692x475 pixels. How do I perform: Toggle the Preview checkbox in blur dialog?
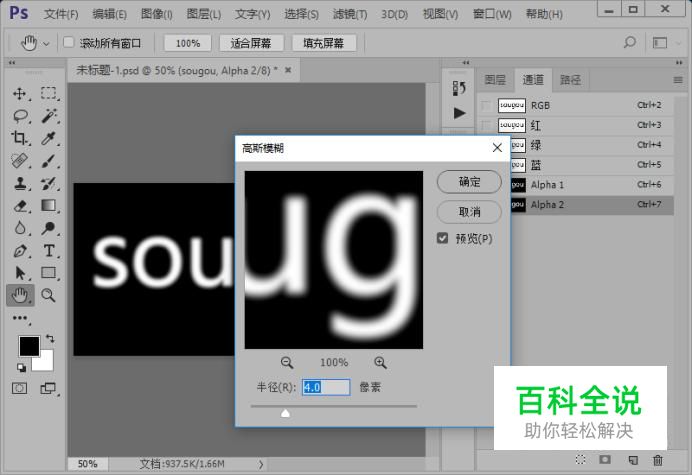(442, 238)
